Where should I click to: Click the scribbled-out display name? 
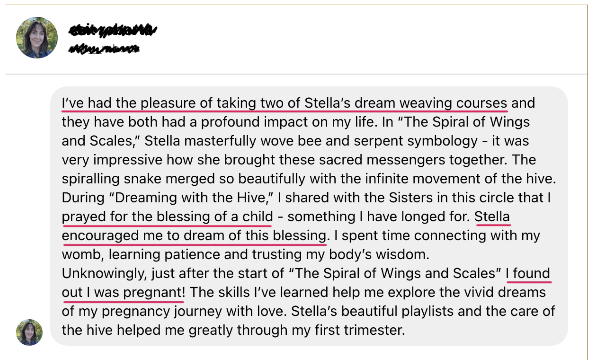coord(113,30)
